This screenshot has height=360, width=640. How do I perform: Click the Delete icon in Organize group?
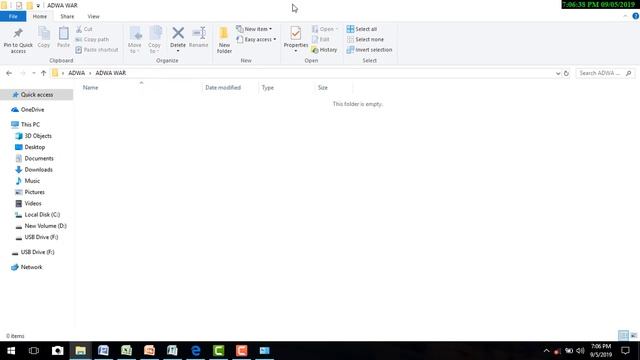[x=178, y=33]
